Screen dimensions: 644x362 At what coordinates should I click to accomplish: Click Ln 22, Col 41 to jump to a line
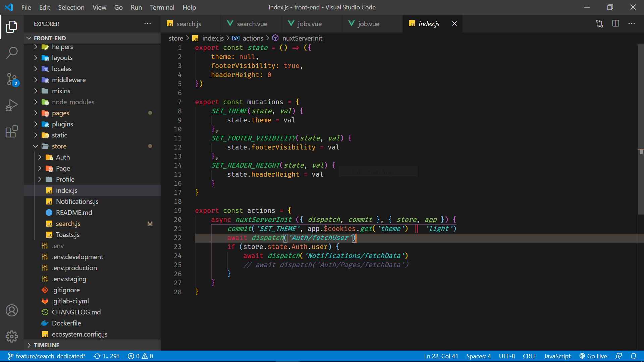tap(440, 356)
